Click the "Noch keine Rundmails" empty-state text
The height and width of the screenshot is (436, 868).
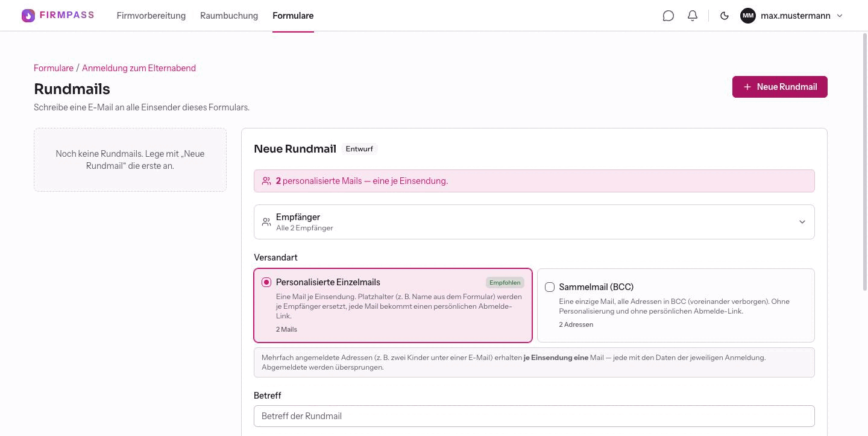coord(130,160)
